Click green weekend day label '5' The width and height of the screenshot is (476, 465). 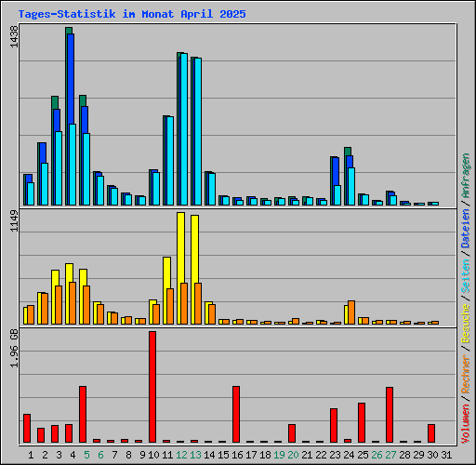click(x=86, y=455)
